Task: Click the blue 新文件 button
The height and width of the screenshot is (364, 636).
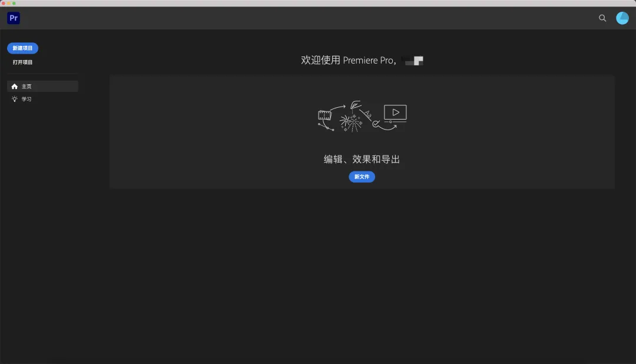Action: (x=362, y=177)
